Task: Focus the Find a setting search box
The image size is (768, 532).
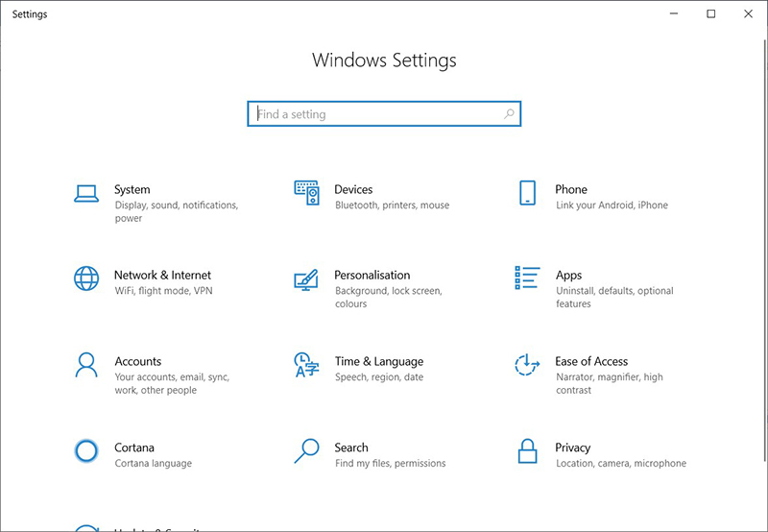Action: [x=384, y=113]
